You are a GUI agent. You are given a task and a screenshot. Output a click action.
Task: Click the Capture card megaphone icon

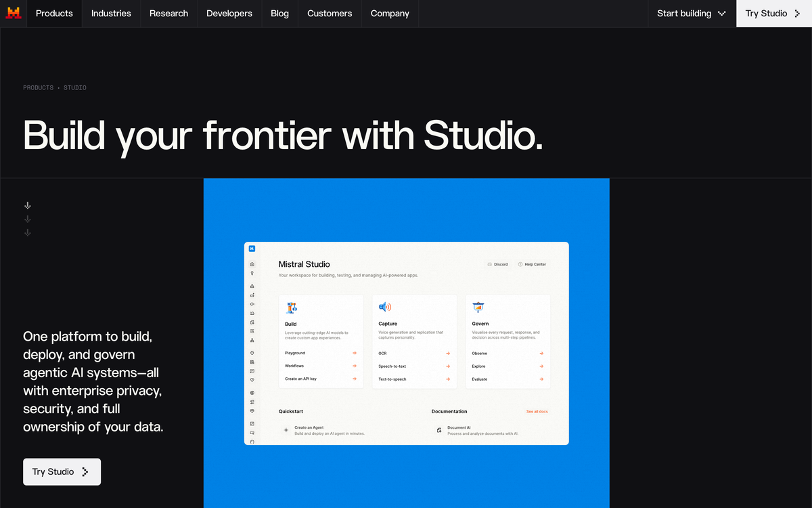[x=384, y=307]
